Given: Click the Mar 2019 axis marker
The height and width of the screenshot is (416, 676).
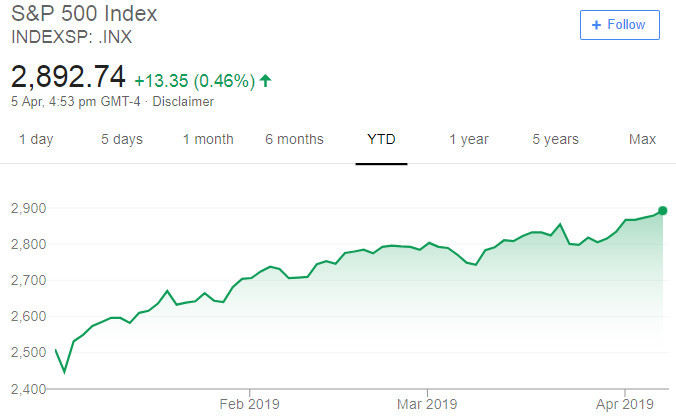Looking at the screenshot, I should tap(427, 404).
